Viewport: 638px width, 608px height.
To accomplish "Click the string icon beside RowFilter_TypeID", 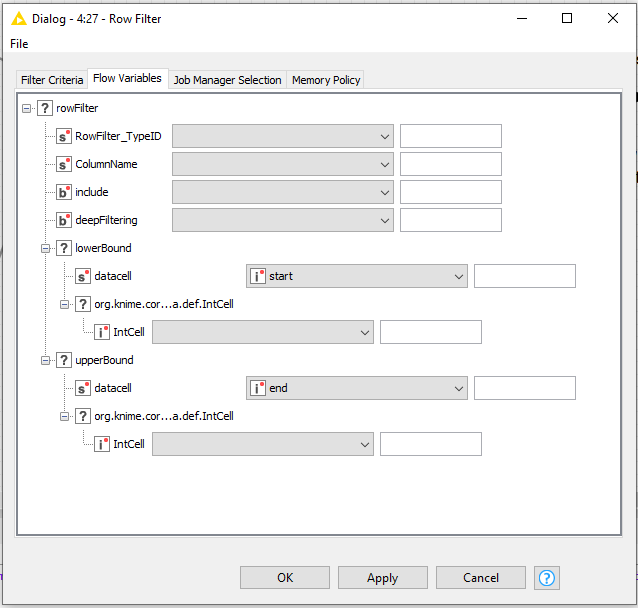I will click(x=64, y=136).
